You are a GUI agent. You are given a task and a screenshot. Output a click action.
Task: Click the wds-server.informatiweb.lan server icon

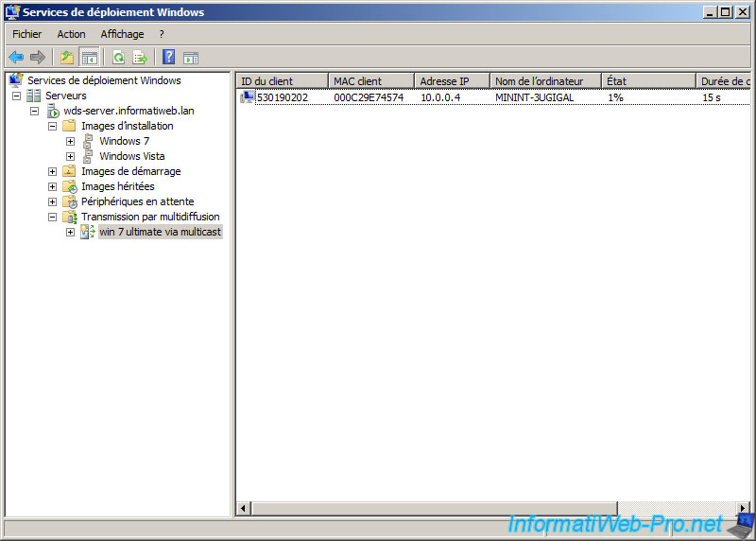tap(53, 111)
